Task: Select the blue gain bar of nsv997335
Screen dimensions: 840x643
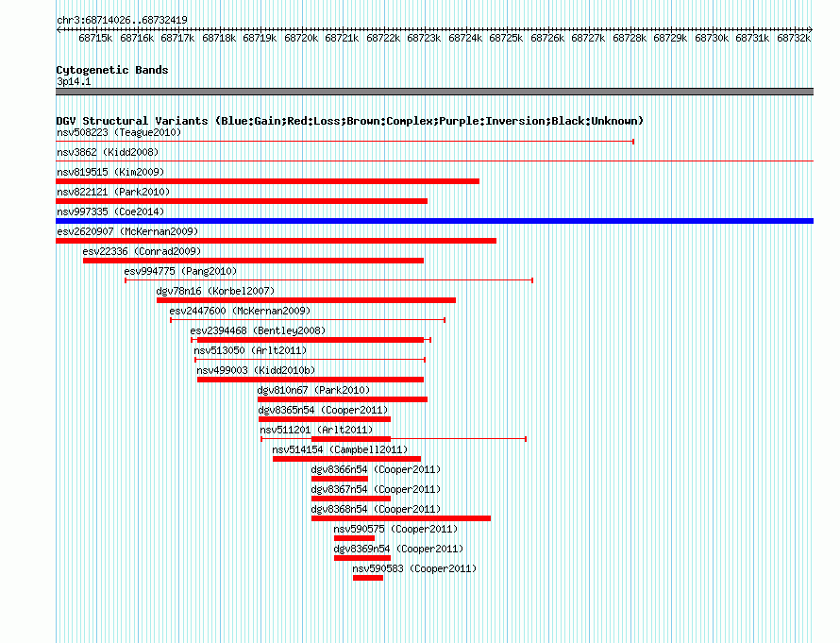Action: tap(434, 221)
